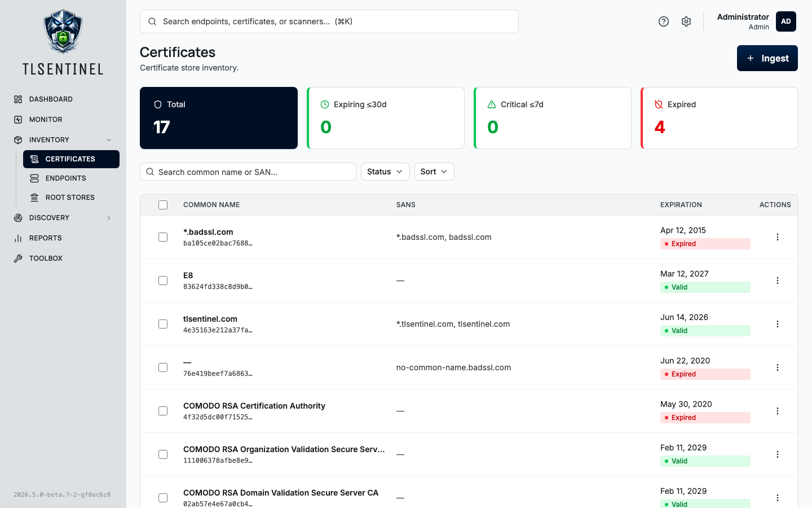The image size is (812, 508).
Task: Open actions menu for COMODO RSA Organization Validation row
Action: 778,454
